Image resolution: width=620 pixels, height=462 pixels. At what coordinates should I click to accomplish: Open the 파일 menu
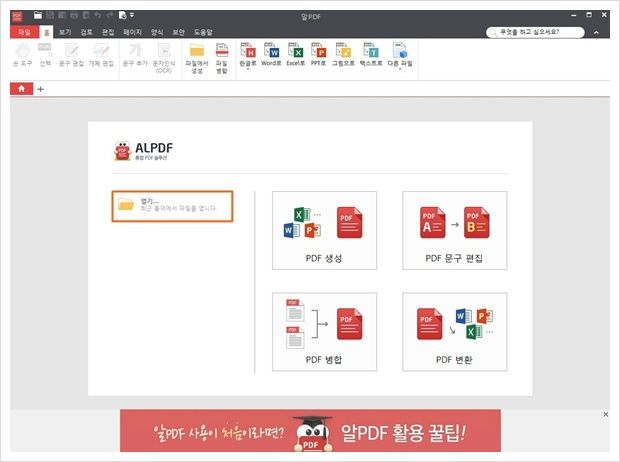[25, 32]
